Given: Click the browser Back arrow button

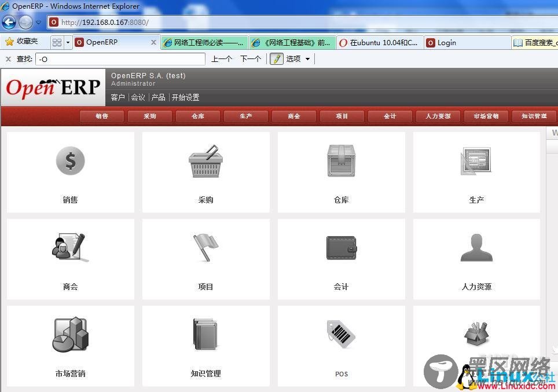Looking at the screenshot, I should [9, 23].
